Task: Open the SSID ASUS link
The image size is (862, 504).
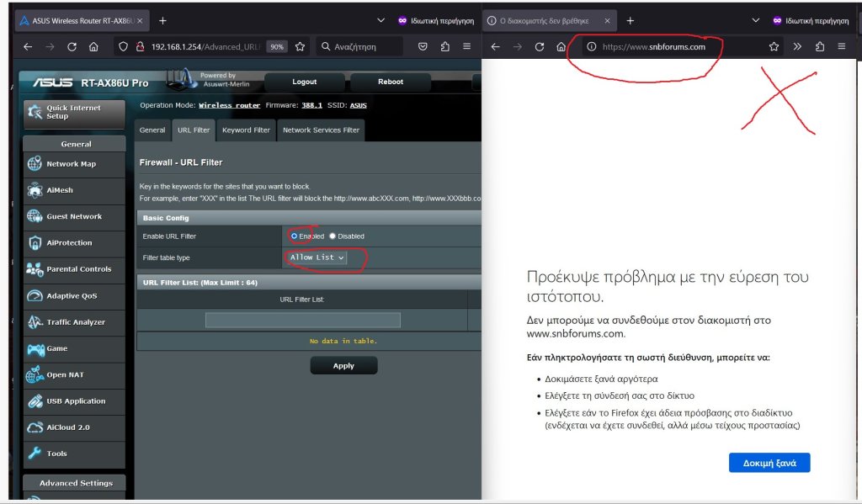Action: 359,105
